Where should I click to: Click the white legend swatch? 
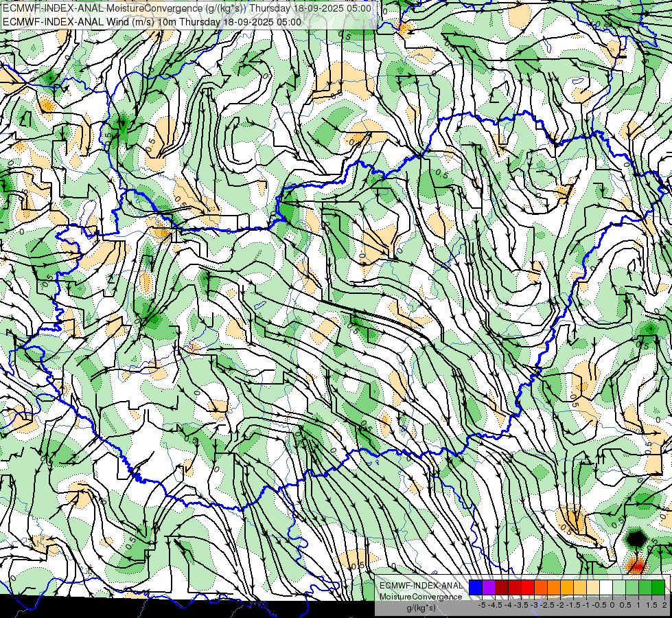(606, 588)
